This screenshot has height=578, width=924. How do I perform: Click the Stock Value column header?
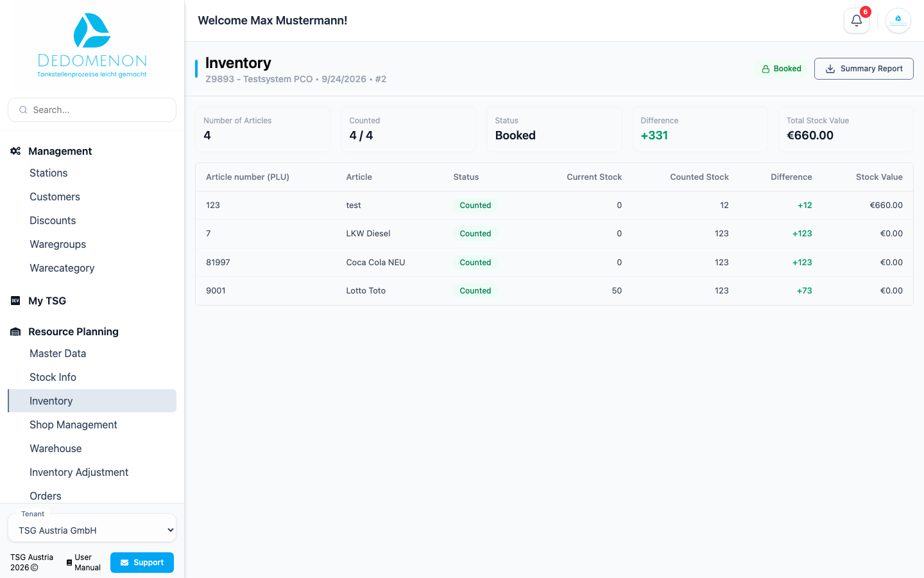879,177
